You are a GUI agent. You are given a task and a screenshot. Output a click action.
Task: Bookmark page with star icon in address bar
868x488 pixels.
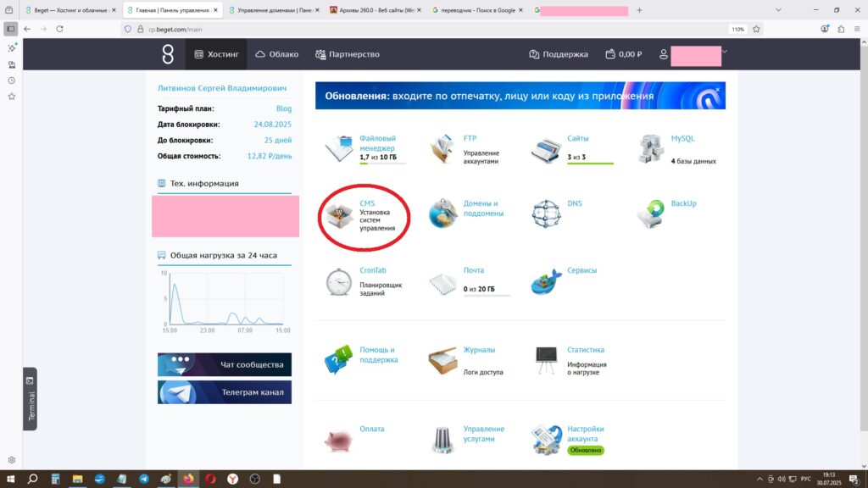point(756,29)
